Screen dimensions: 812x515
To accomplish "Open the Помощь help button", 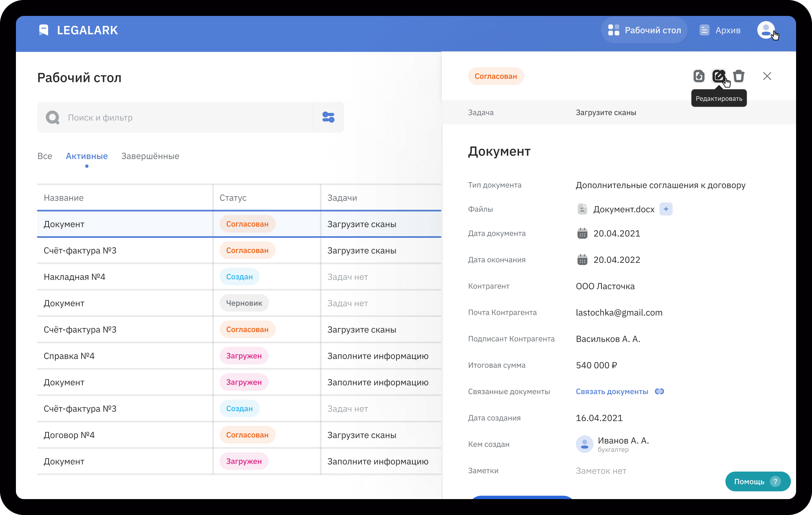I will pyautogui.click(x=757, y=482).
